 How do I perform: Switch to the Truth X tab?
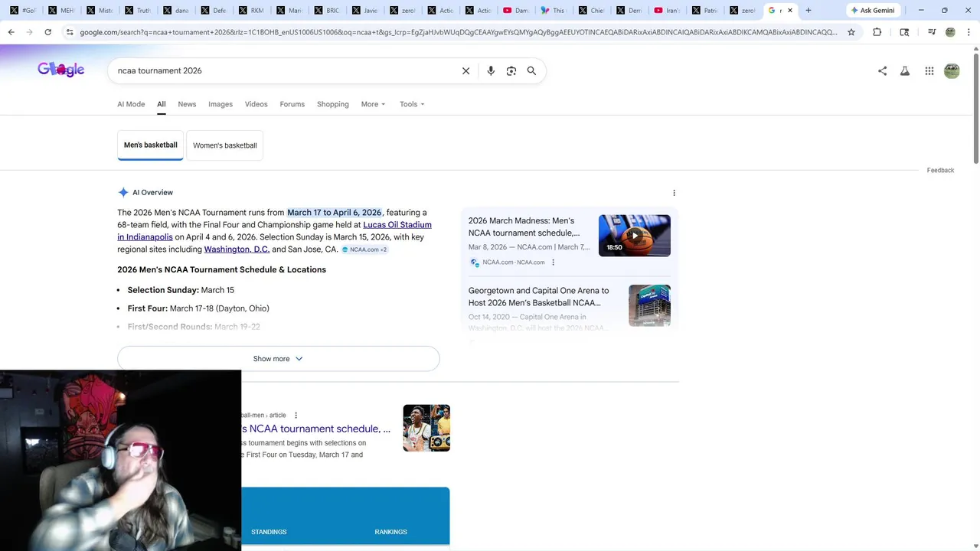[138, 10]
